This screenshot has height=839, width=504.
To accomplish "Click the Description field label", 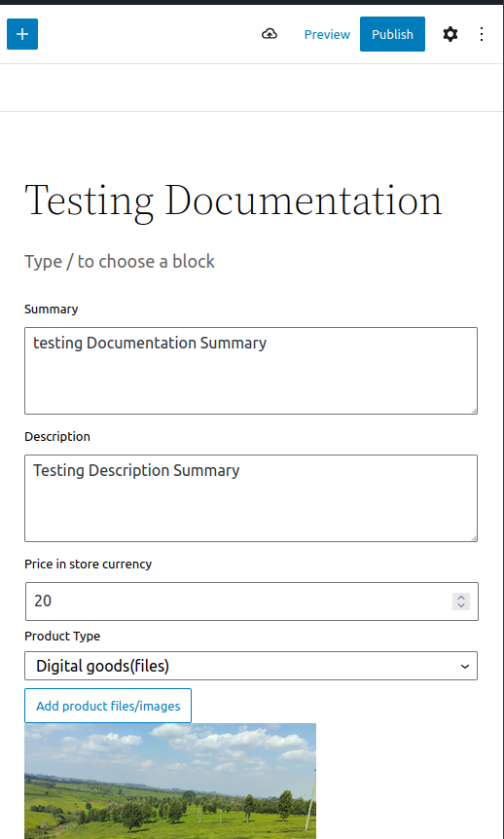I will pos(57,436).
